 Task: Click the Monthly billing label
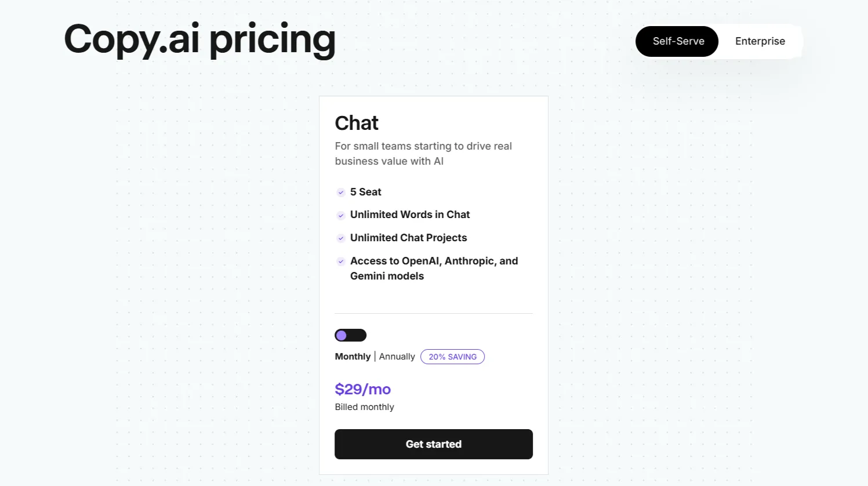(x=353, y=357)
